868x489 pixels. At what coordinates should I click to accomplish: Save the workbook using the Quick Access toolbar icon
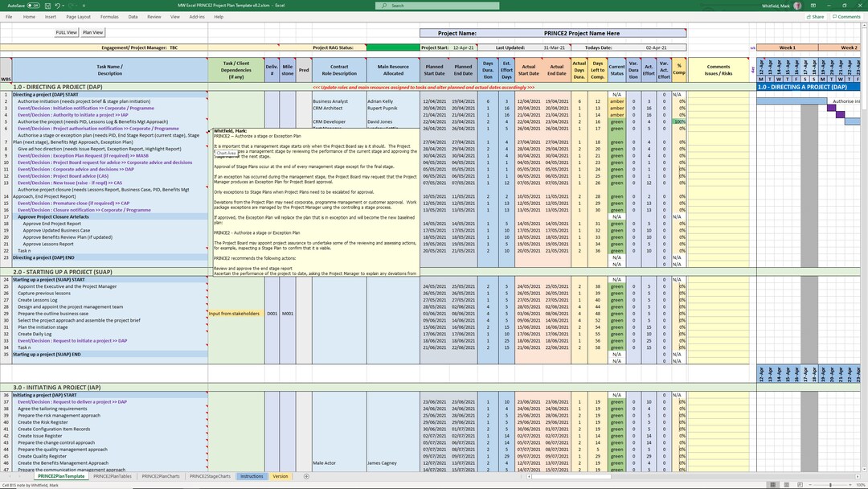click(48, 5)
